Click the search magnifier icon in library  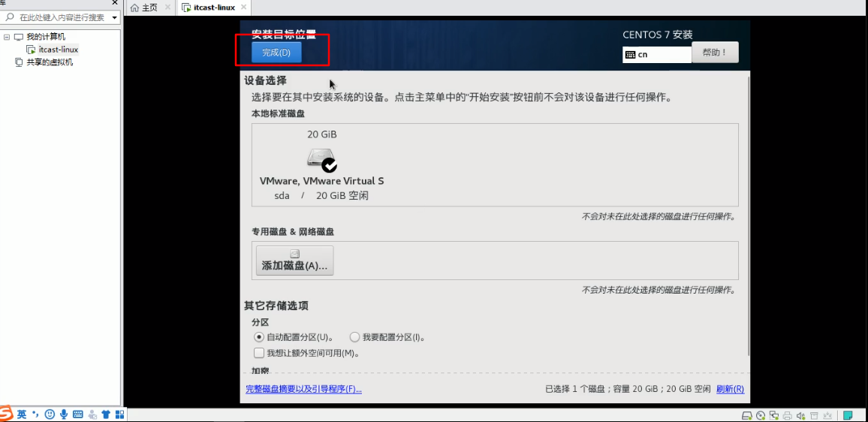click(9, 18)
